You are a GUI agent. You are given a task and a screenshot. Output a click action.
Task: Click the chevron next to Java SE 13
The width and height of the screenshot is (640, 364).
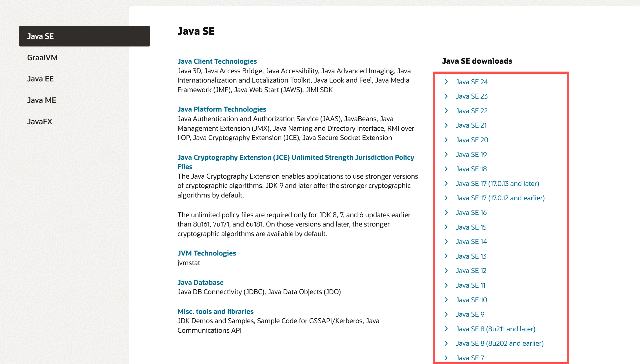tap(446, 256)
